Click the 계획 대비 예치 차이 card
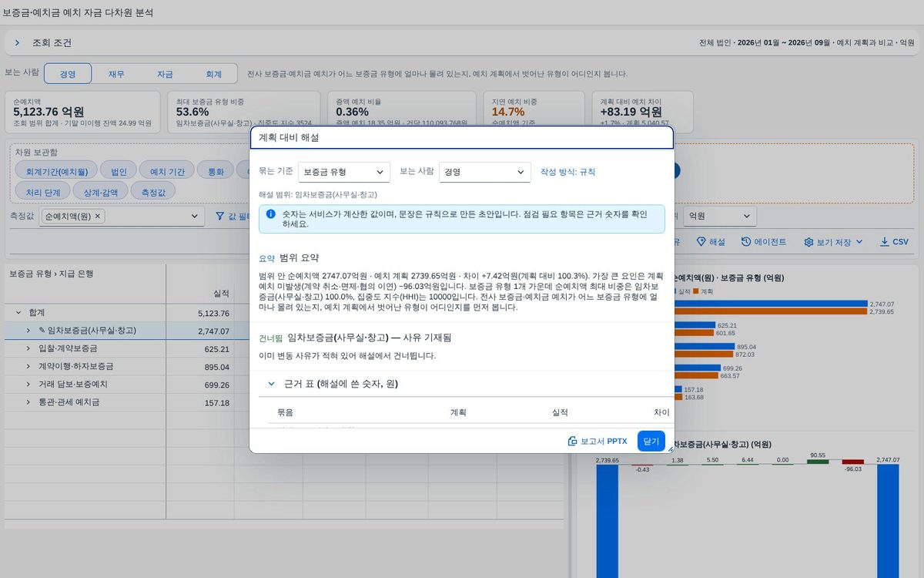Viewport: 924px width, 578px height. coord(644,113)
